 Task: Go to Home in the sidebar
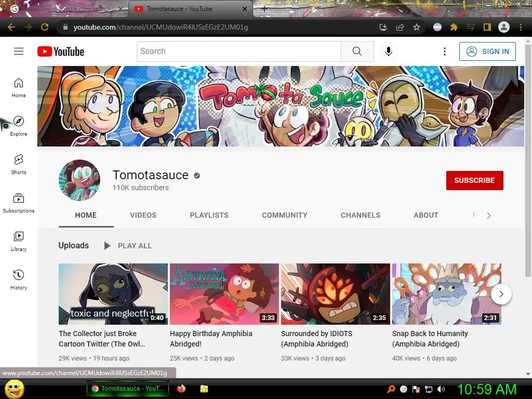[x=19, y=87]
